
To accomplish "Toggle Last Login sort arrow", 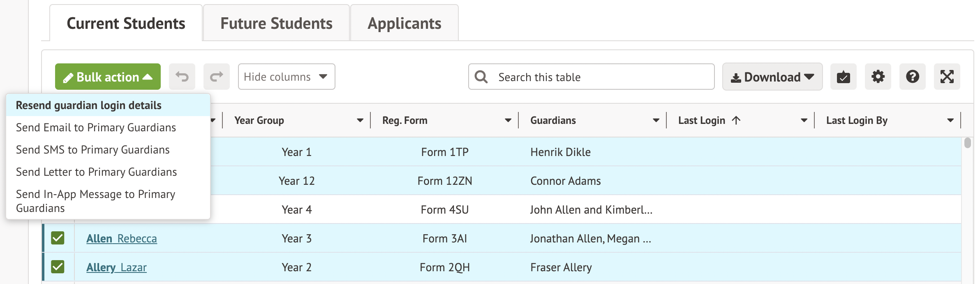I will click(736, 120).
